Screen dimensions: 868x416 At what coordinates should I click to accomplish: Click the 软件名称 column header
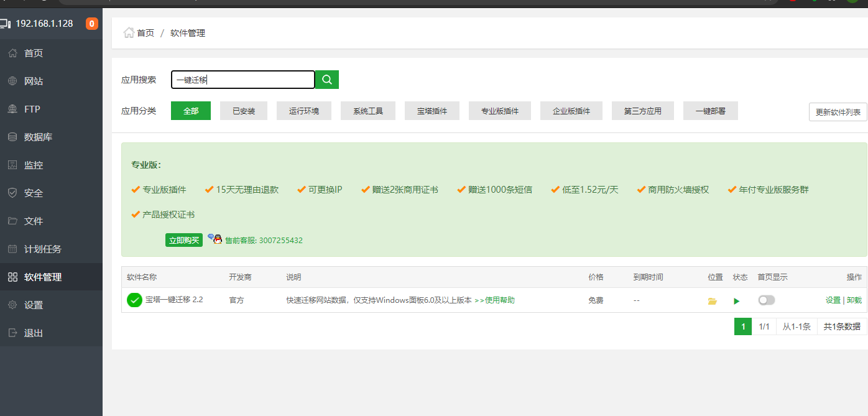point(142,277)
